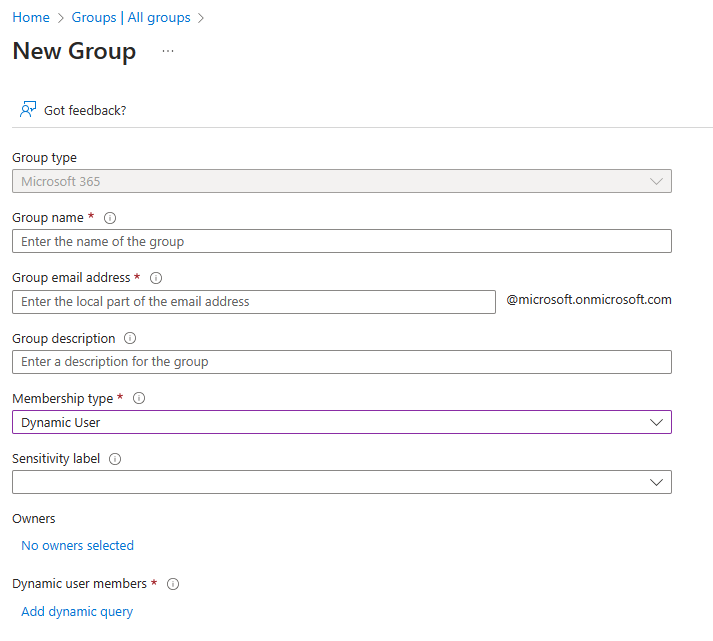Expand the Sensitivity label dropdown
The width and height of the screenshot is (713, 641).
[x=341, y=482]
